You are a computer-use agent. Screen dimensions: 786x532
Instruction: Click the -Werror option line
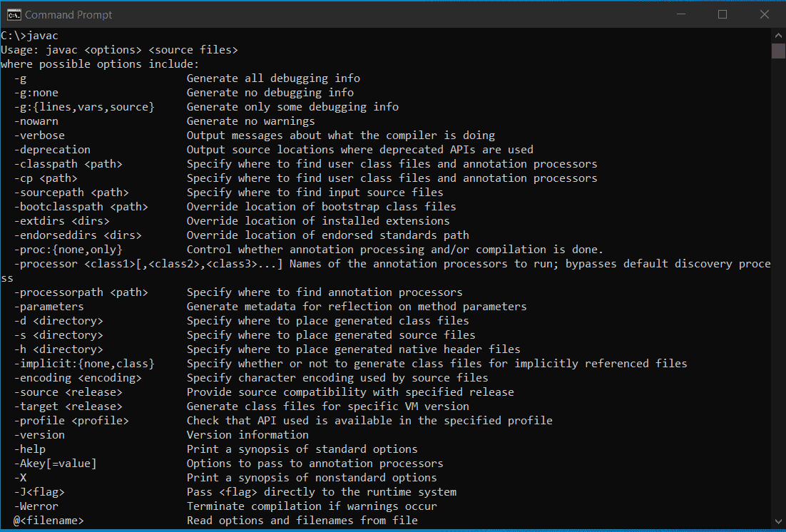pyautogui.click(x=36, y=506)
